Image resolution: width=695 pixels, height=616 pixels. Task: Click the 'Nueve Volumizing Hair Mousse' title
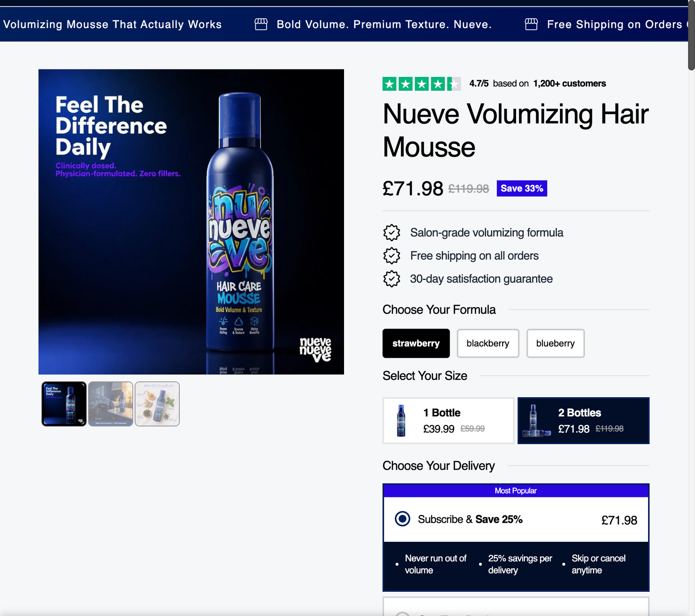[516, 131]
